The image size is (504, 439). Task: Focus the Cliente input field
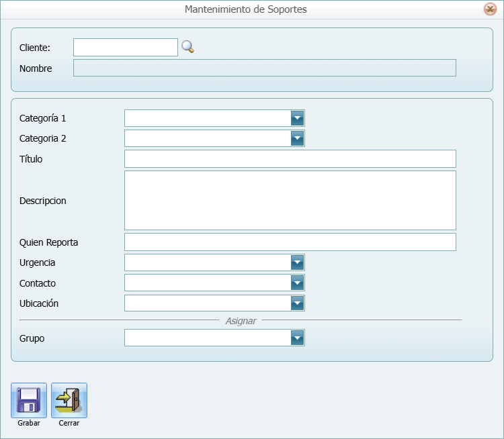tap(126, 47)
